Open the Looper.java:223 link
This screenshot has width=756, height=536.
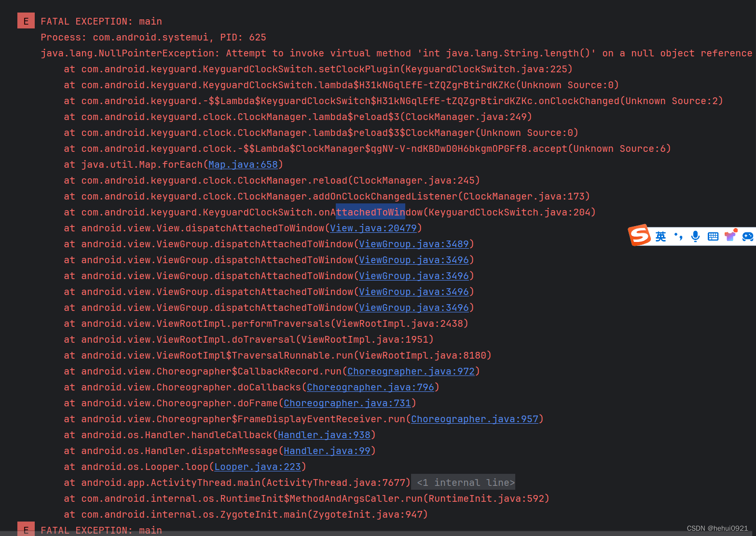[x=258, y=467]
